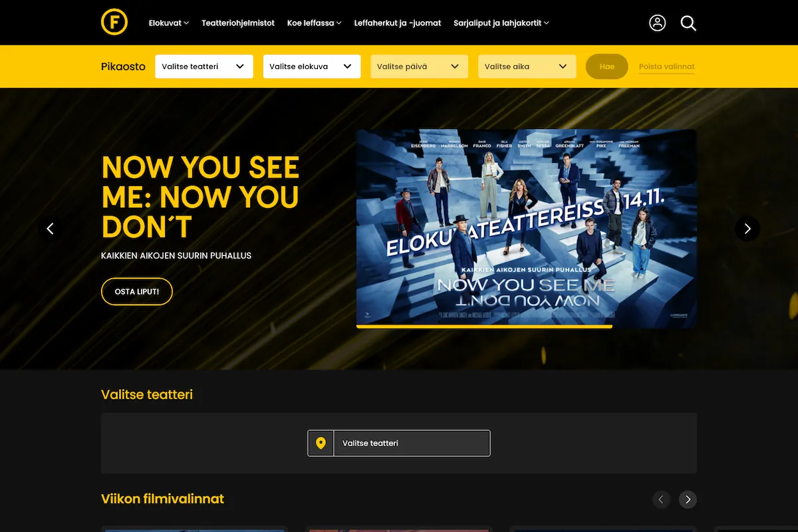The image size is (798, 532).
Task: Open the Valitse päivä dropdown
Action: [x=419, y=66]
